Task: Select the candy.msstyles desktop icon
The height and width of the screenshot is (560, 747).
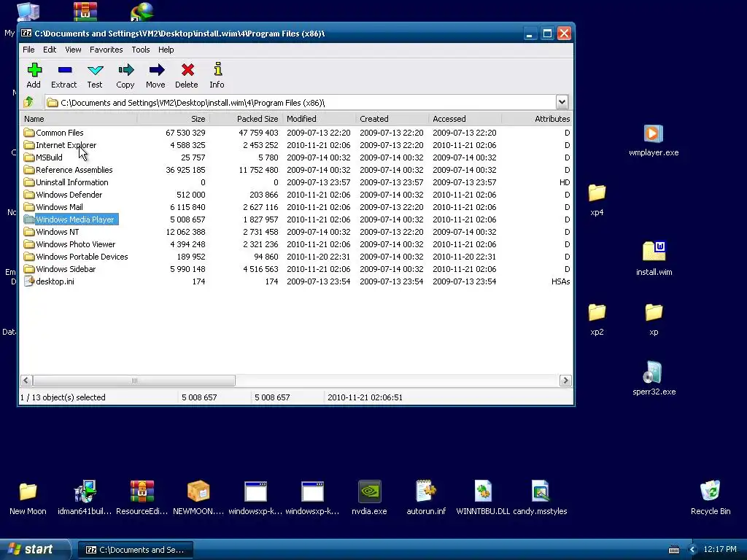Action: [540, 497]
